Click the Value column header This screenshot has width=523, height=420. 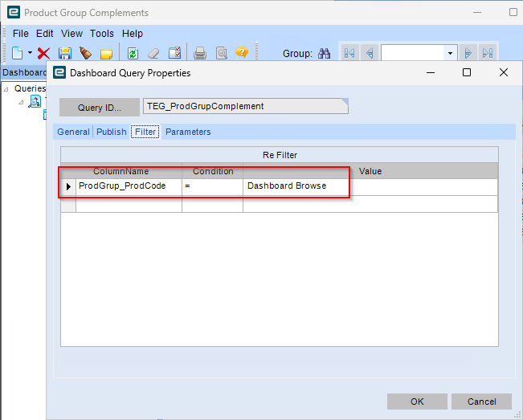pos(370,171)
